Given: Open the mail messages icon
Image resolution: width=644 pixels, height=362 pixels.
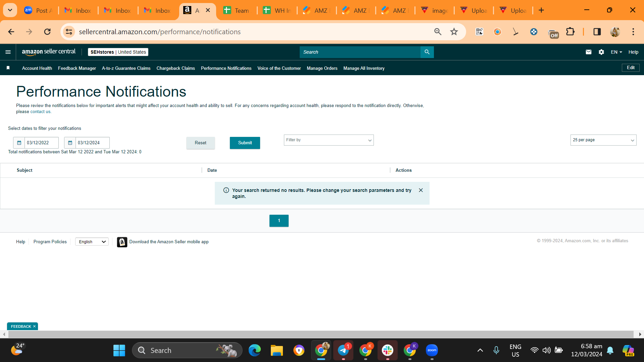Looking at the screenshot, I should tap(588, 52).
